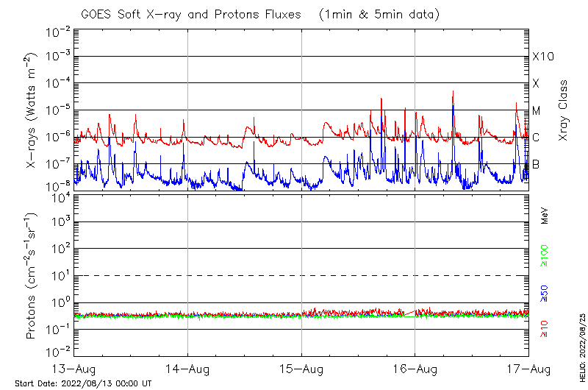The image size is (588, 390).
Task: Click the B flare class label
Action: click(537, 164)
